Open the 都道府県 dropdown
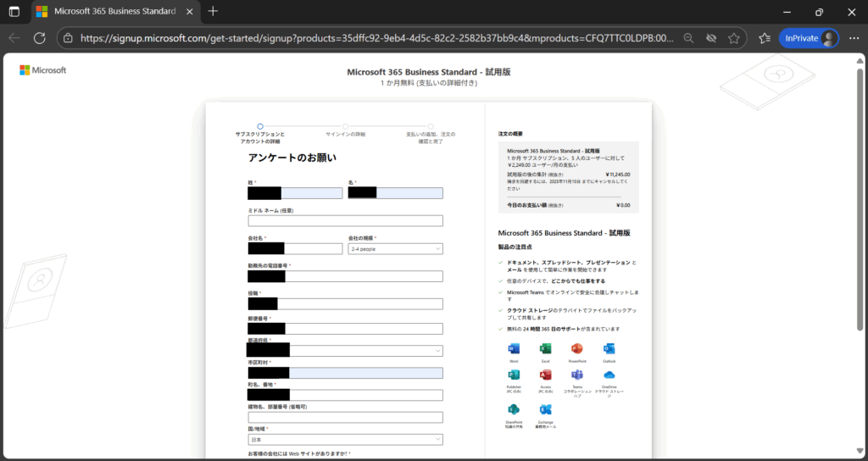This screenshot has width=868, height=461. (x=346, y=351)
